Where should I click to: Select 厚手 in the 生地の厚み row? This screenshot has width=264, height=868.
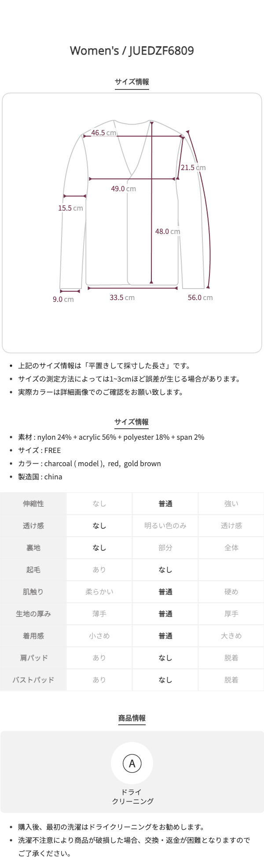pyautogui.click(x=231, y=614)
